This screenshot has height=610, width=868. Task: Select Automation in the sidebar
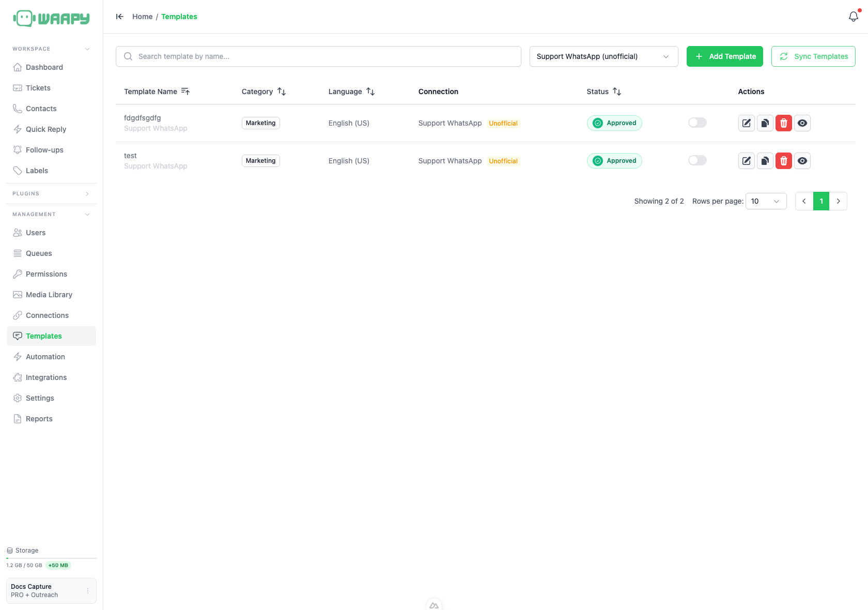51,357
